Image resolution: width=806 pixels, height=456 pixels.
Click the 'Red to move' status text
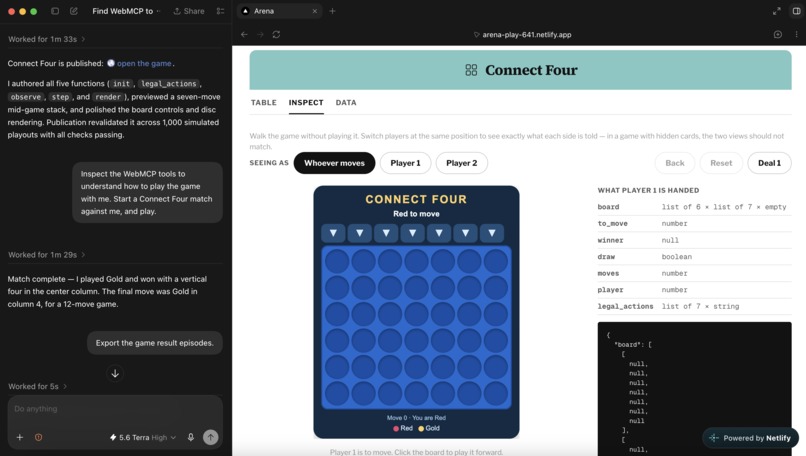point(416,214)
